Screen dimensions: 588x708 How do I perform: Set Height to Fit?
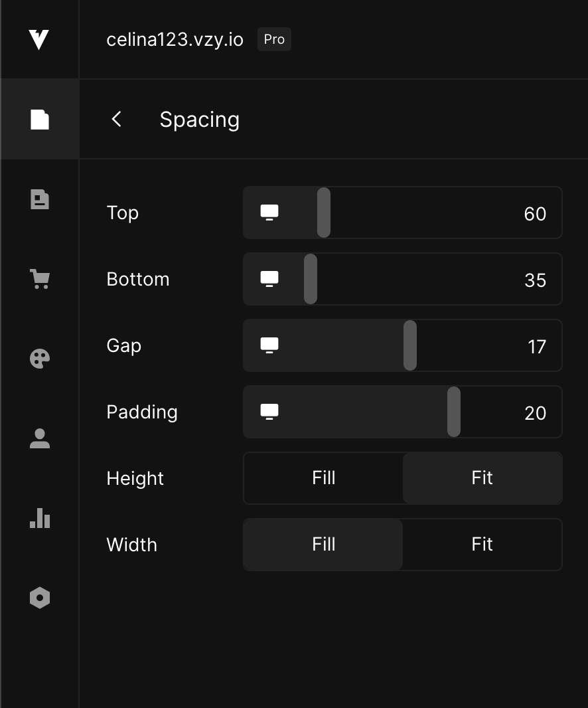click(482, 478)
